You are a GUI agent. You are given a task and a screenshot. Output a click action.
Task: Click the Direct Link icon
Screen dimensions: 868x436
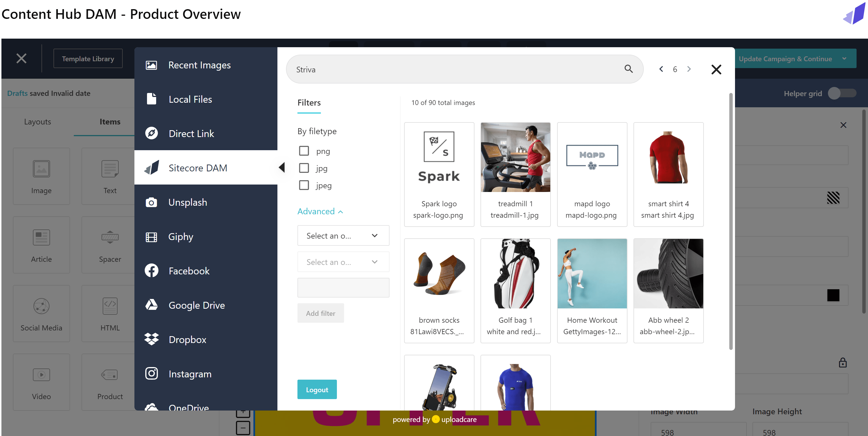click(x=151, y=133)
